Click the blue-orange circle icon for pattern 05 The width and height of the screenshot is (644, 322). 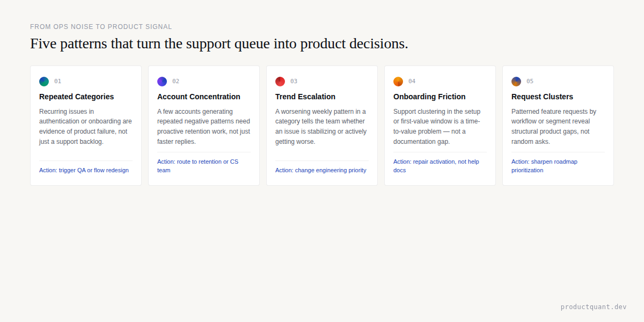[x=516, y=82]
